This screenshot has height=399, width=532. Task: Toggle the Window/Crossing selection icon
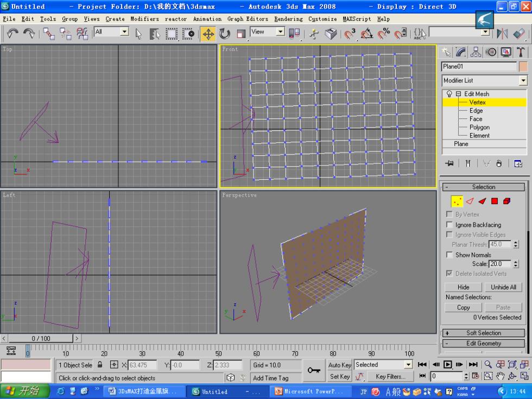pyautogui.click(x=188, y=33)
